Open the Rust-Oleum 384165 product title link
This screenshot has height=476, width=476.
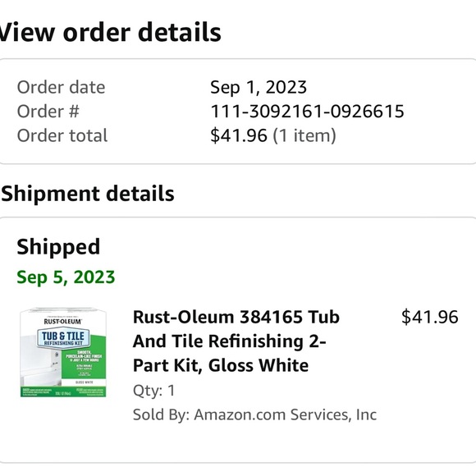point(236,341)
